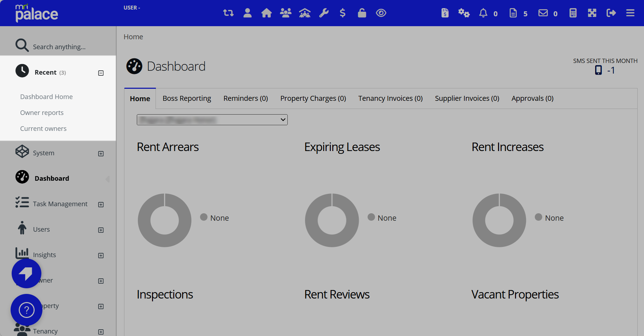
Task: Switch to Boss Reporting tab
Action: [x=187, y=98]
